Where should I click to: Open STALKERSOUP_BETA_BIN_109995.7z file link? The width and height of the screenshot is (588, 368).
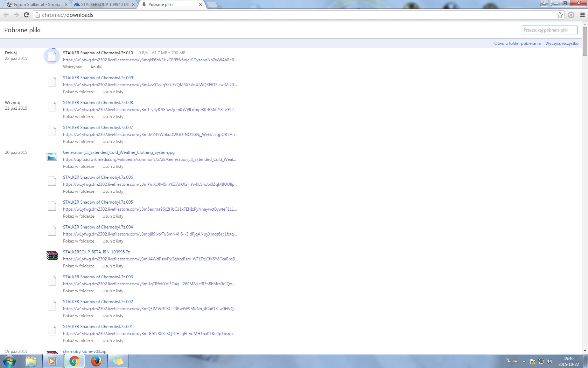point(96,252)
